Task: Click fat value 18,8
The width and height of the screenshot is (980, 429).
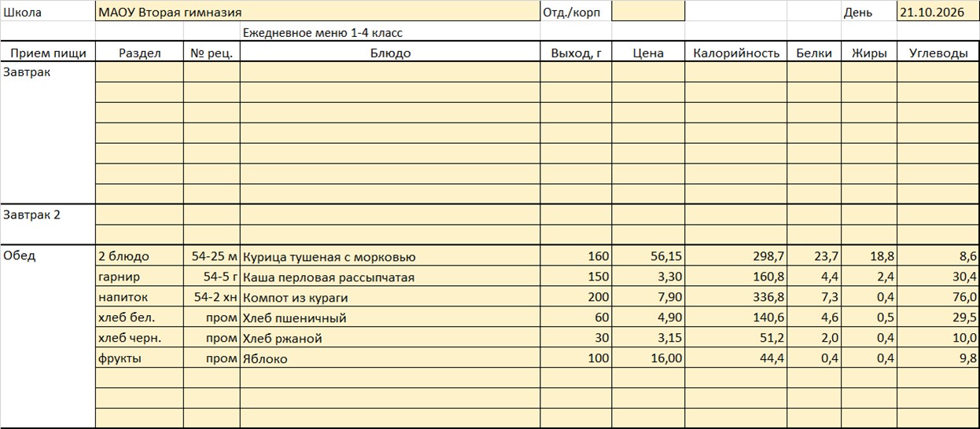Action: (x=869, y=256)
